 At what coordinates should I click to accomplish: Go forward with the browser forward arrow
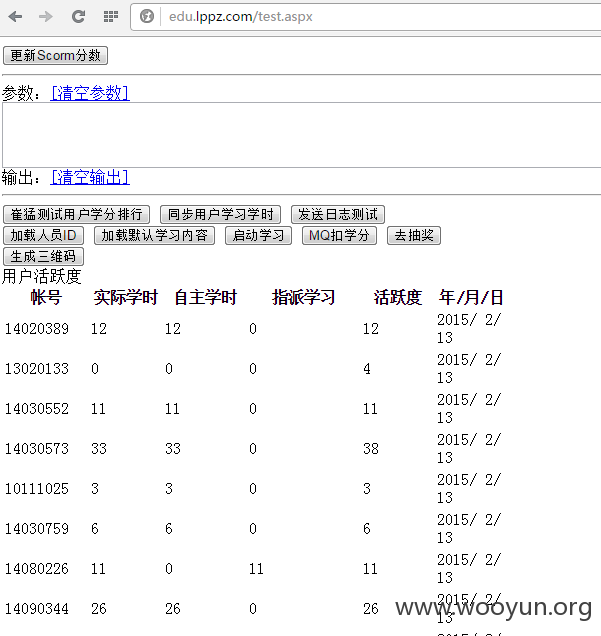[46, 17]
